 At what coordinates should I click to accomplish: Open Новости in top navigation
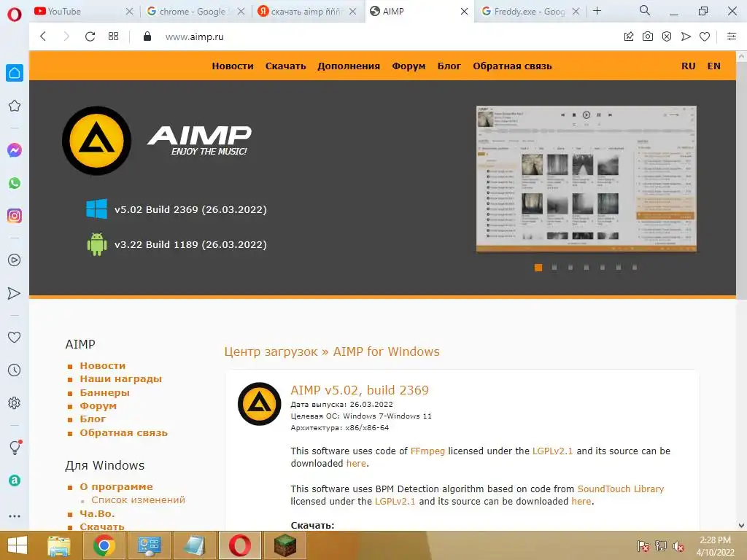pyautogui.click(x=233, y=66)
